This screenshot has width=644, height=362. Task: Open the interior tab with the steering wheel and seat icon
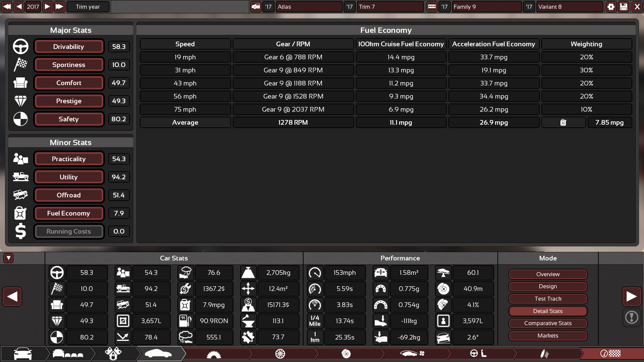(478, 354)
